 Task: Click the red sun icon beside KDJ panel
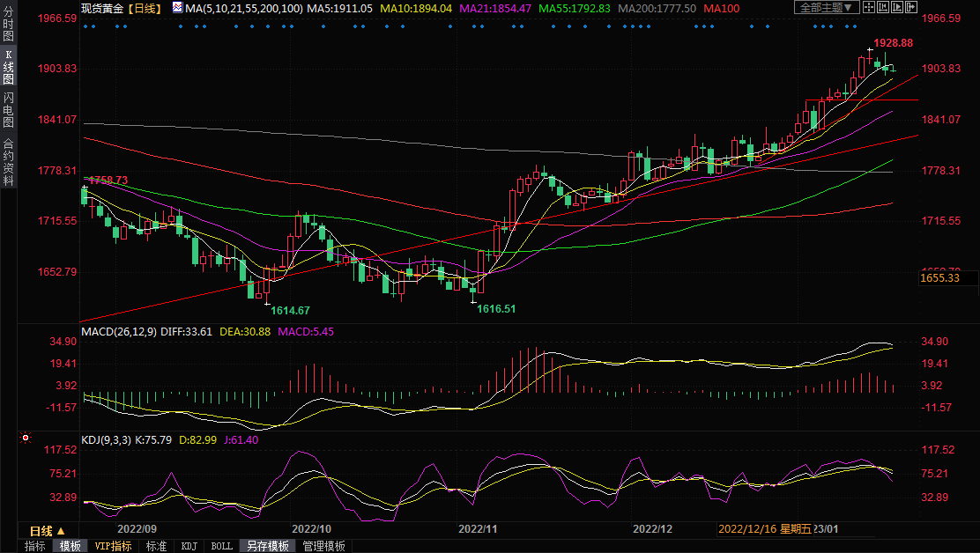click(x=26, y=438)
